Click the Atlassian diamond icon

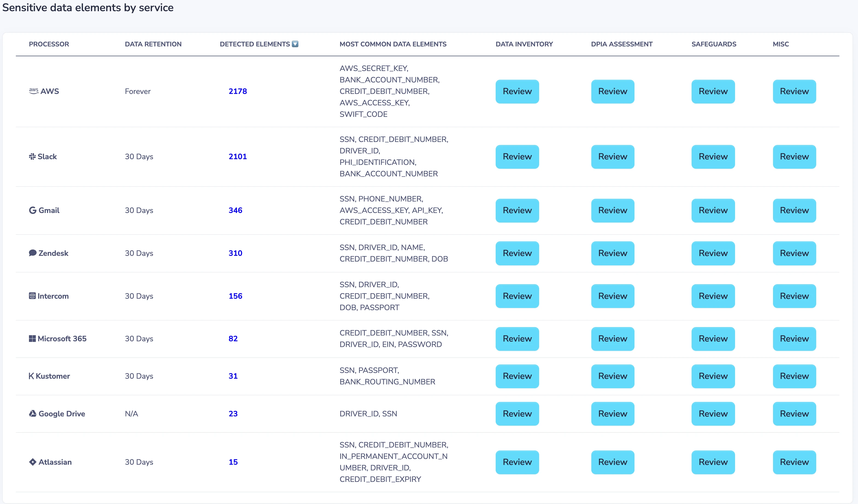(33, 462)
